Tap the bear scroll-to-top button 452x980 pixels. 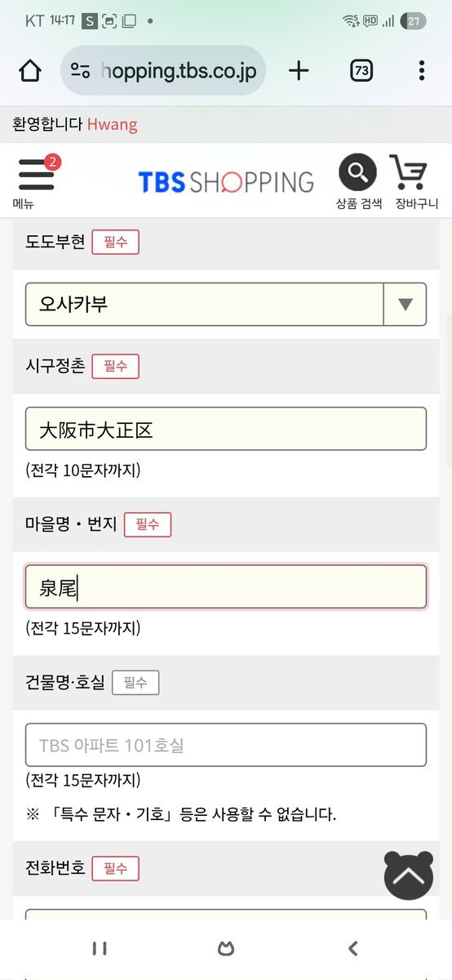pyautogui.click(x=409, y=875)
